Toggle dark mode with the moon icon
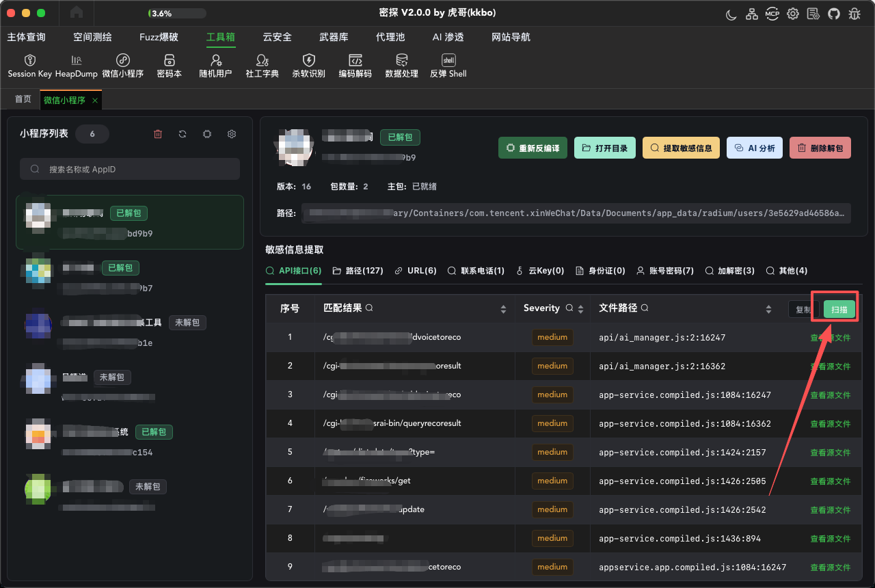The width and height of the screenshot is (875, 588). tap(731, 14)
